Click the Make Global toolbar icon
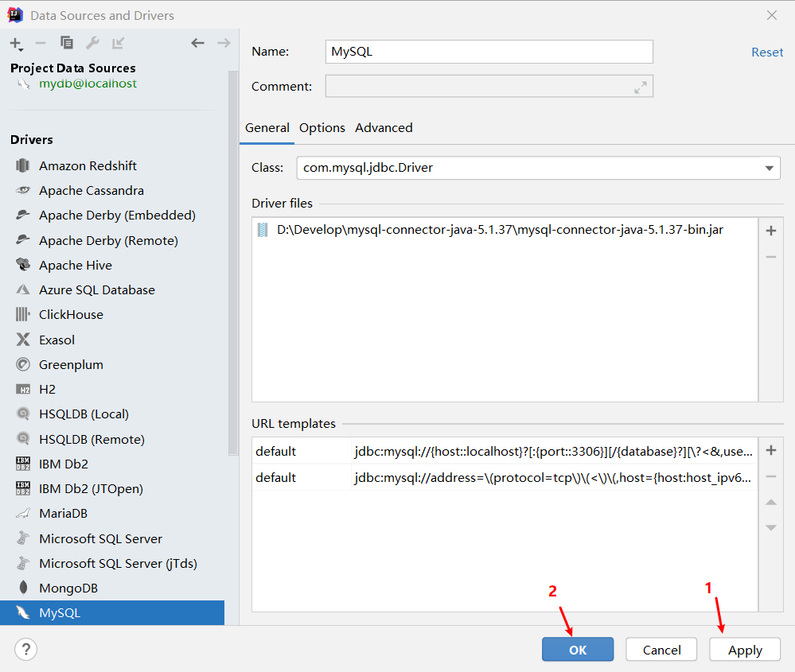This screenshot has height=672, width=795. click(x=118, y=43)
